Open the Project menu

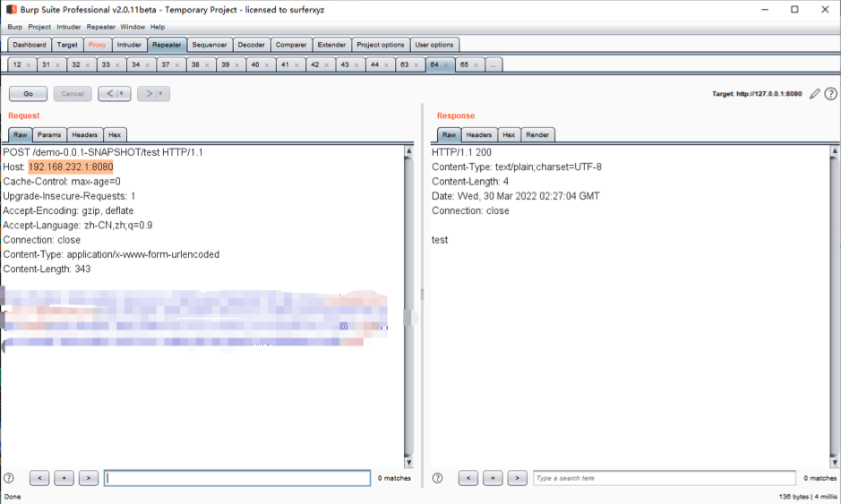(39, 27)
